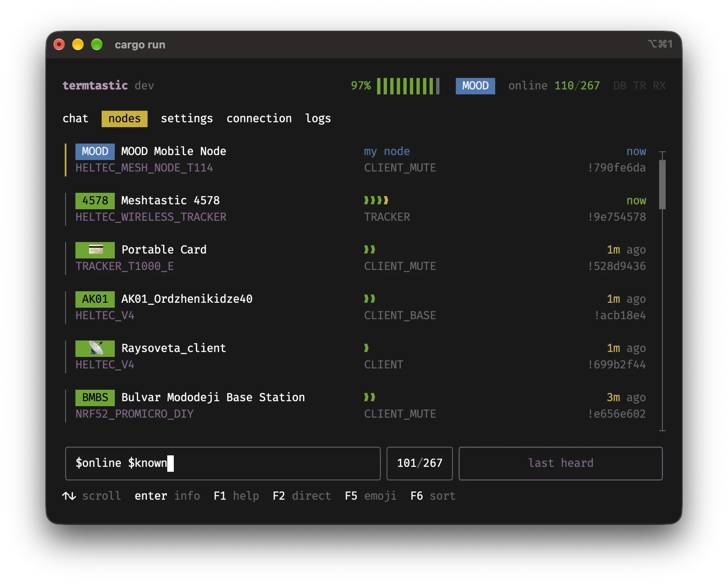Viewport: 728px width, 585px height.
Task: Click the 4578 node badge
Action: (x=95, y=201)
